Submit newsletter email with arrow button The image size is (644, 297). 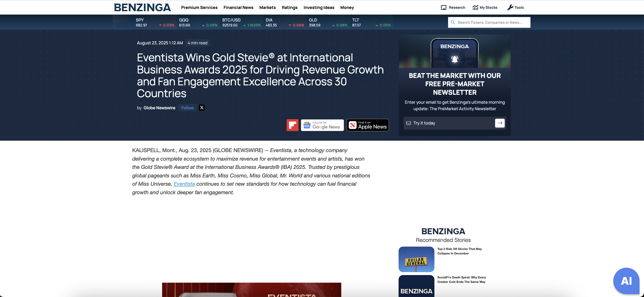pos(500,123)
